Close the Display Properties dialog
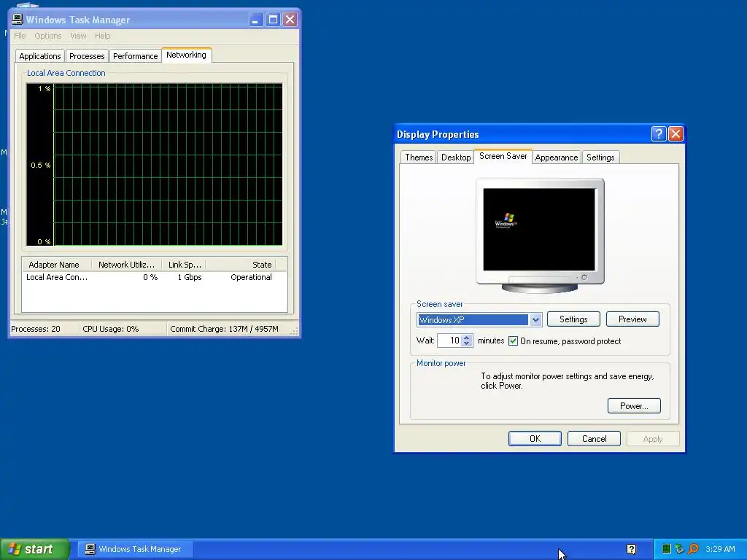747x560 pixels. pos(676,134)
